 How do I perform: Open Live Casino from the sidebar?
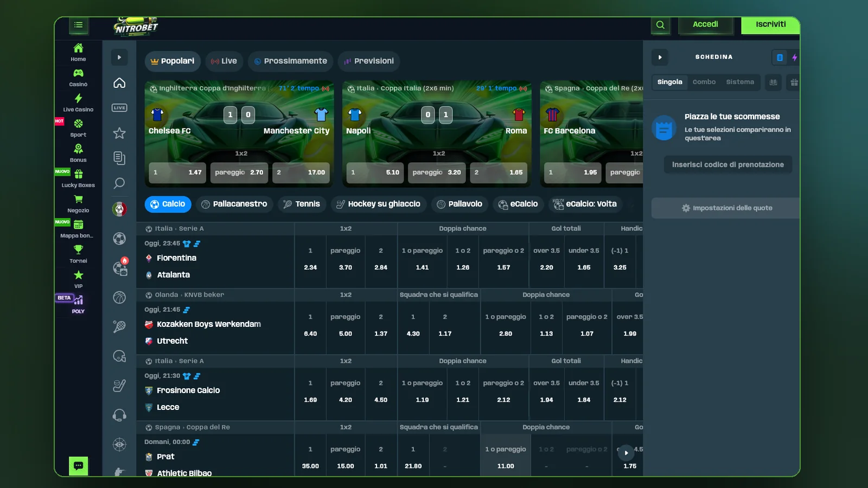tap(78, 103)
